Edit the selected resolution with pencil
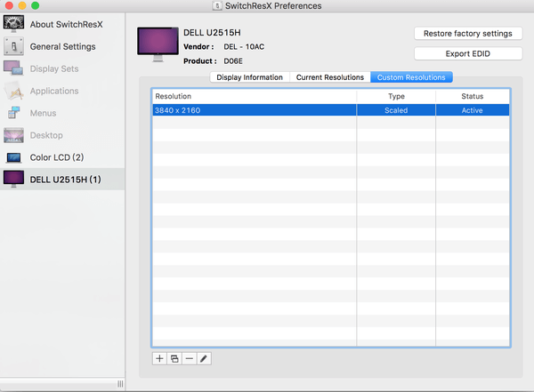Viewport: 534px width, 392px height. 204,358
